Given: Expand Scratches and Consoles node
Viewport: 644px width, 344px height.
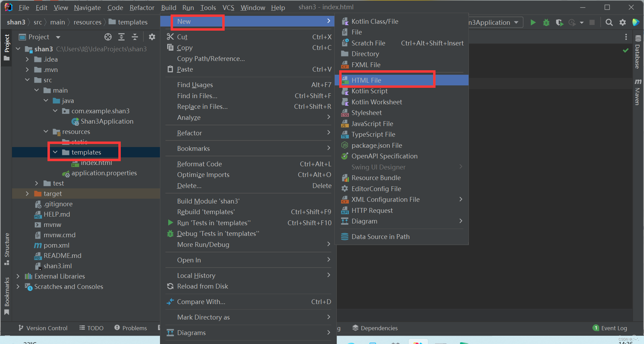Looking at the screenshot, I should coord(18,286).
